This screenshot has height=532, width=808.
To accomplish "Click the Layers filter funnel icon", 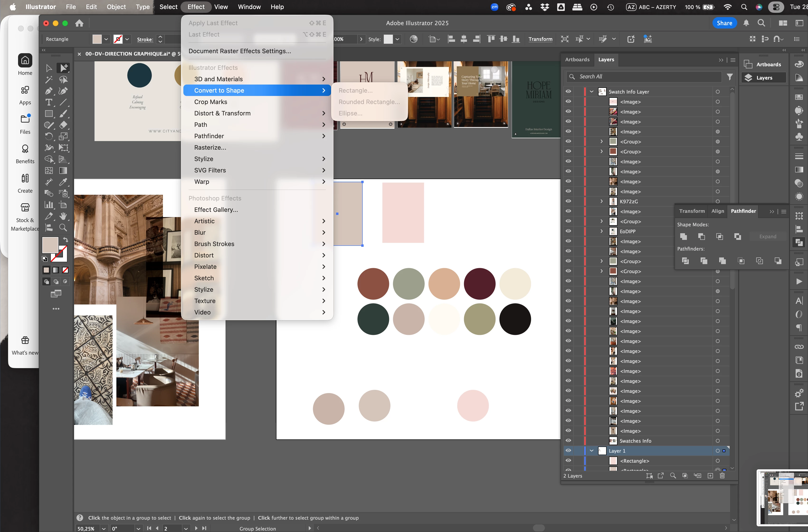I will (730, 77).
